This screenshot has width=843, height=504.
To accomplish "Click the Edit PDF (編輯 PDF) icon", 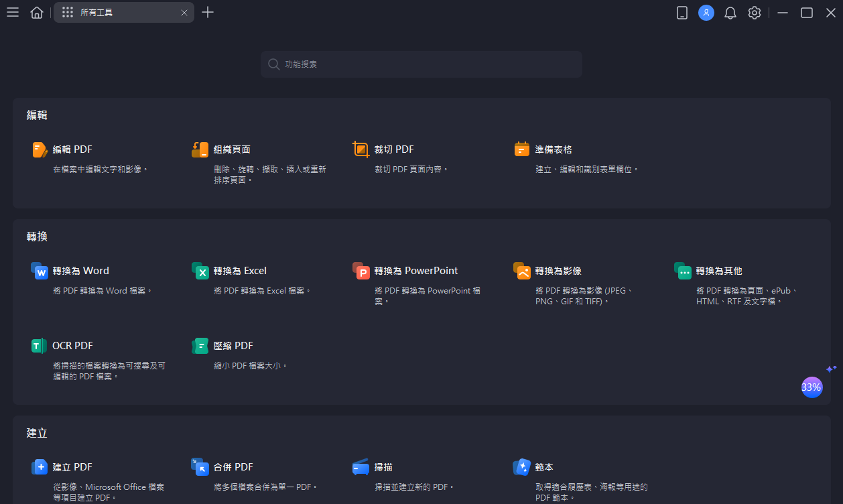I will tap(40, 149).
